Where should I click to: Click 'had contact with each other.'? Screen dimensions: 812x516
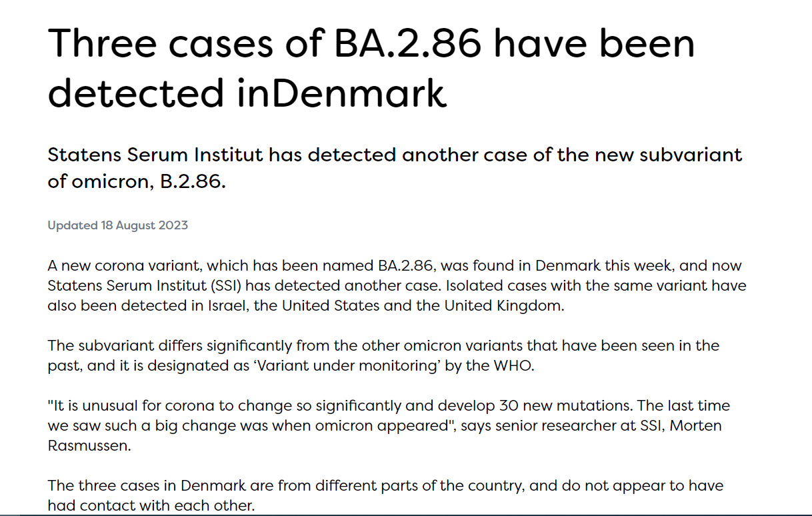pos(151,506)
